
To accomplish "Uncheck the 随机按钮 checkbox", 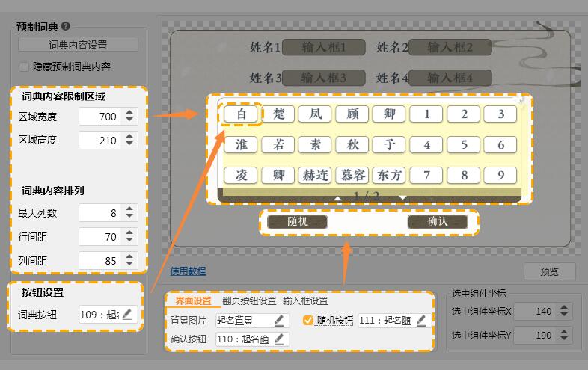I will coord(307,321).
